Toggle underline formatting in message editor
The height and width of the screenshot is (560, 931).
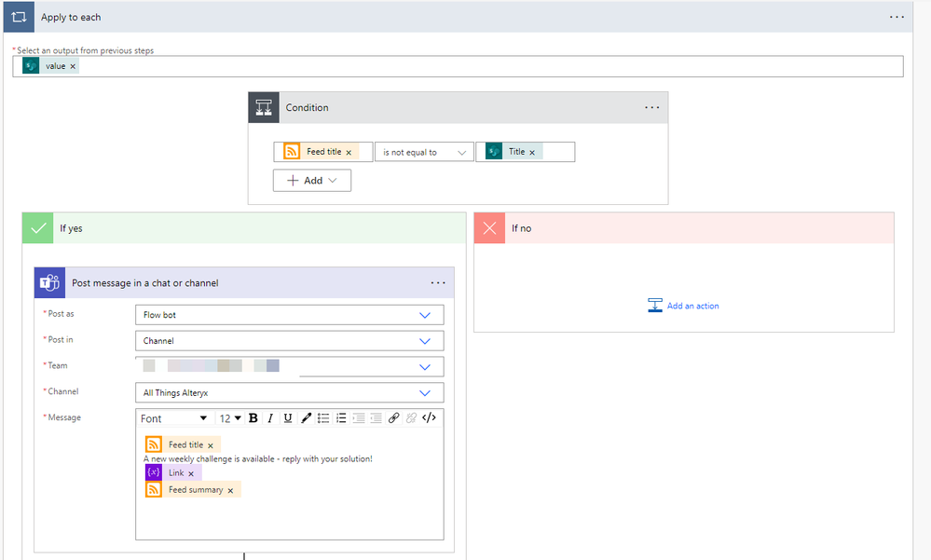288,418
